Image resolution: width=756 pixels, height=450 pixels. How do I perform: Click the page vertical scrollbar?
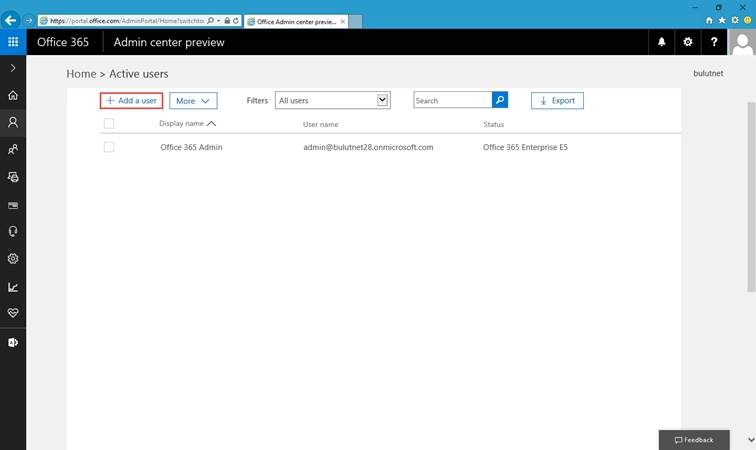[x=751, y=197]
